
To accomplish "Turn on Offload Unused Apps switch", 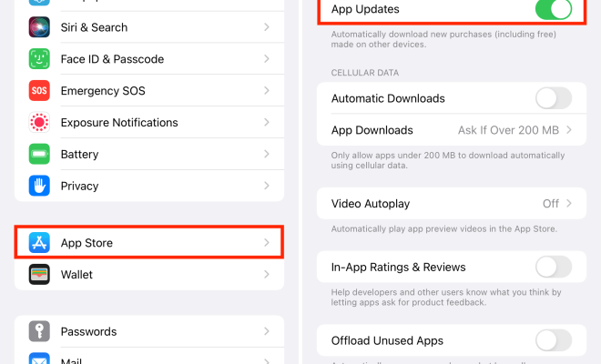I will point(554,340).
